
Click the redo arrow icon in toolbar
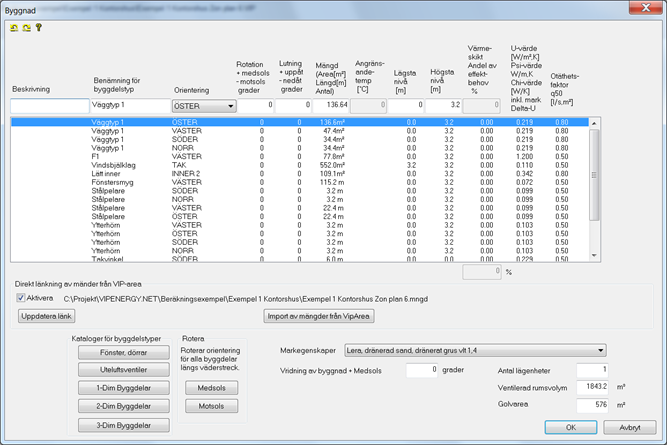[26, 28]
